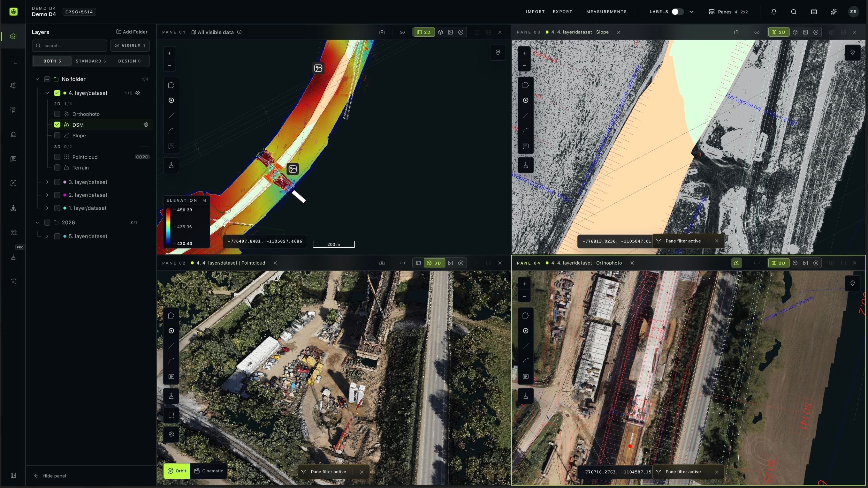Click the image marker near the bridge in Pane 01
This screenshot has width=868, height=488.
tap(293, 169)
